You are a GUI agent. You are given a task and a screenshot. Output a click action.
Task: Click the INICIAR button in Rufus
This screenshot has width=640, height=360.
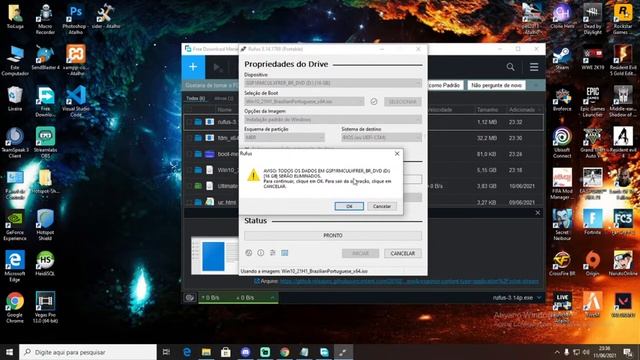coord(360,253)
